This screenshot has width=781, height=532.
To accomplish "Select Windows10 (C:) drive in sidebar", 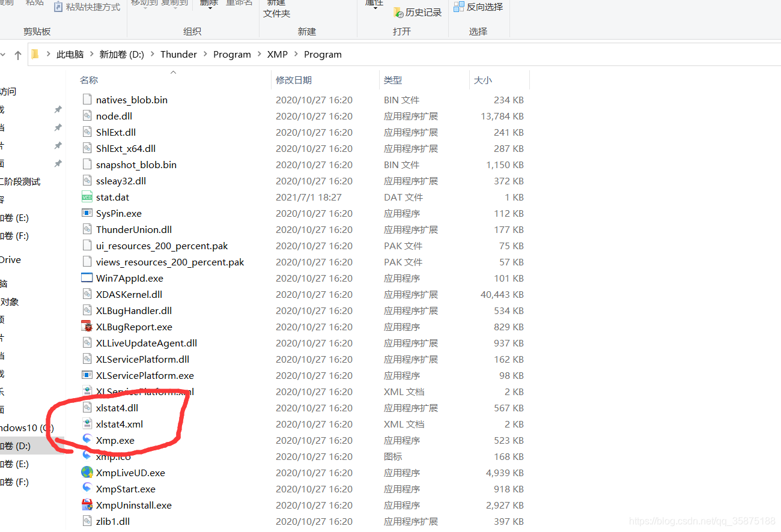I will point(27,428).
